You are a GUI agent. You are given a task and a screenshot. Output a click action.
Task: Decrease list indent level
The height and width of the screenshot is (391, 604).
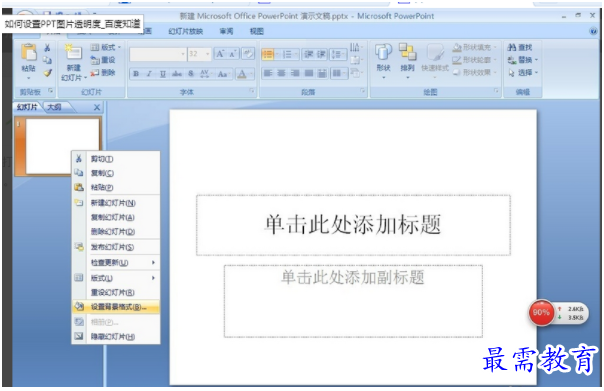[x=309, y=54]
